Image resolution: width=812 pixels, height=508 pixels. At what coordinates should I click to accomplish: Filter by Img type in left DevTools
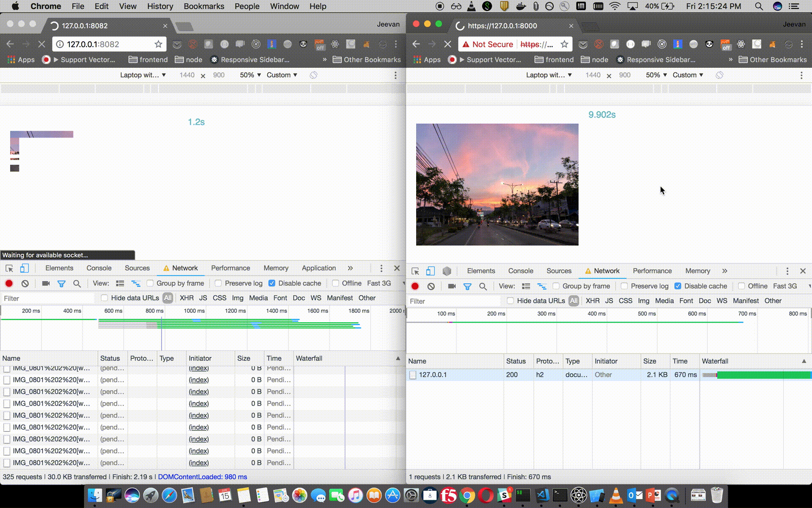click(238, 298)
